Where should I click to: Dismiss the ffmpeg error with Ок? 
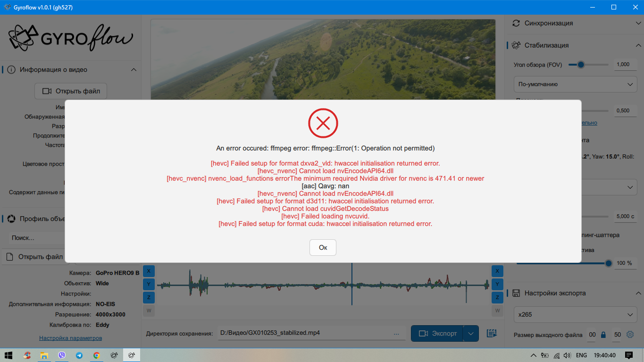pyautogui.click(x=323, y=247)
